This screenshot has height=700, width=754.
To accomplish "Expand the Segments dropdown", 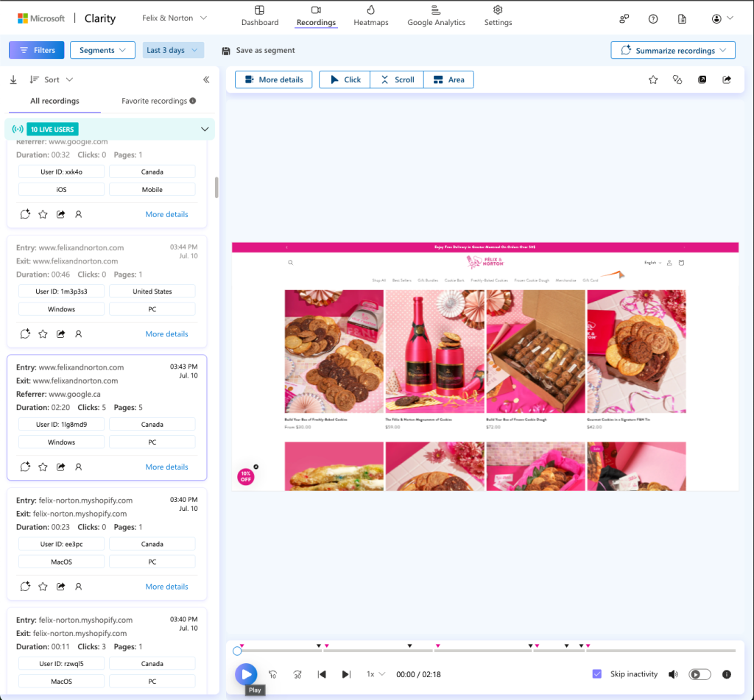I will [102, 50].
